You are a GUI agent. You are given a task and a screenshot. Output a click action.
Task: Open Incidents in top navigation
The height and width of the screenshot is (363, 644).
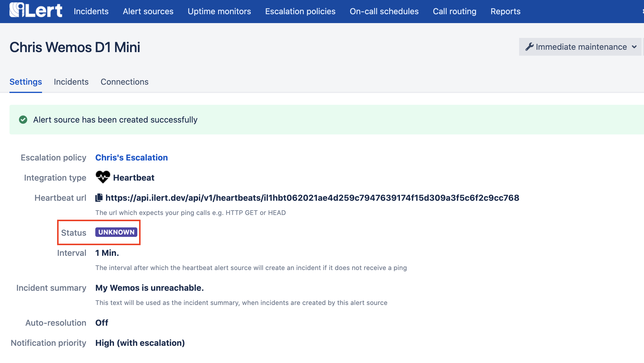91,11
